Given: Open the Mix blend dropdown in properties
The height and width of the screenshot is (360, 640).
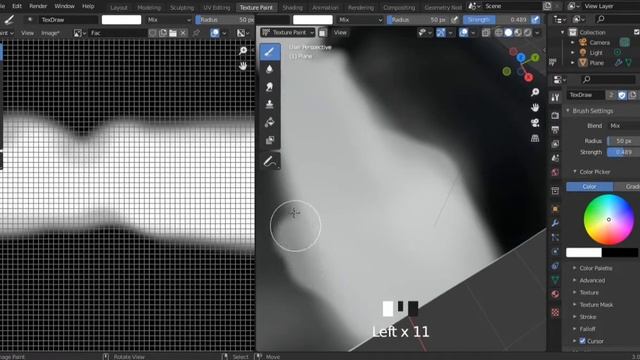Looking at the screenshot, I should [x=624, y=126].
